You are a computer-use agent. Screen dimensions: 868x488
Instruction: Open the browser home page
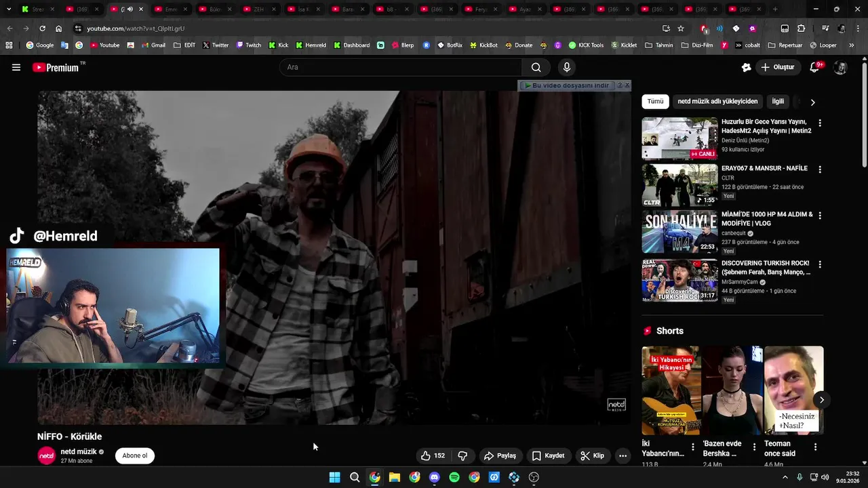[58, 28]
